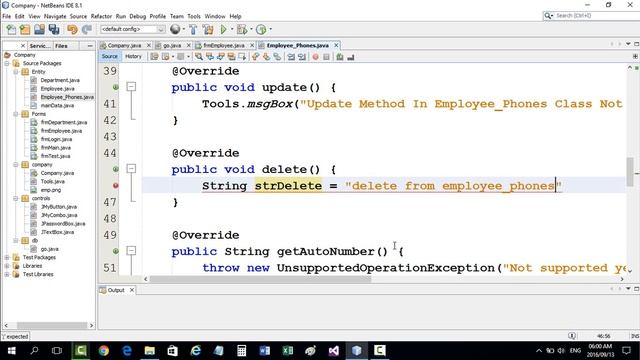
Task: Select the Source view button
Action: 109,57
